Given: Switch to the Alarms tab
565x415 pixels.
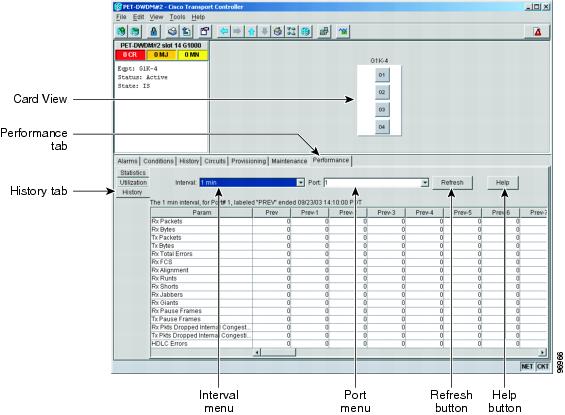Looking at the screenshot, I should [x=128, y=161].
